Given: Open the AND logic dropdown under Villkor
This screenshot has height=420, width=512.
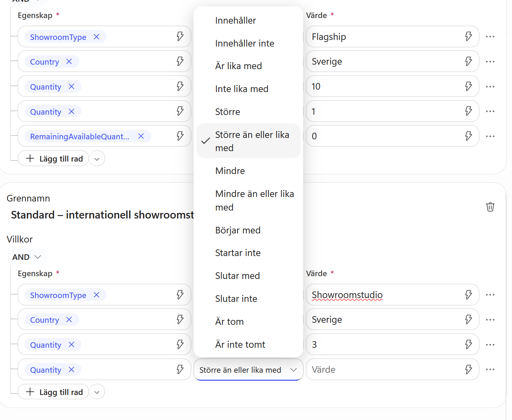Looking at the screenshot, I should pos(27,257).
